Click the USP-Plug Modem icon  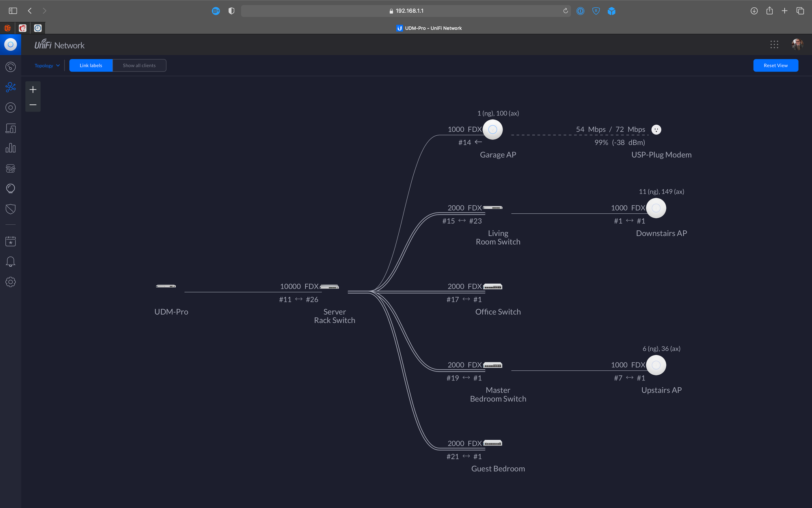point(656,130)
